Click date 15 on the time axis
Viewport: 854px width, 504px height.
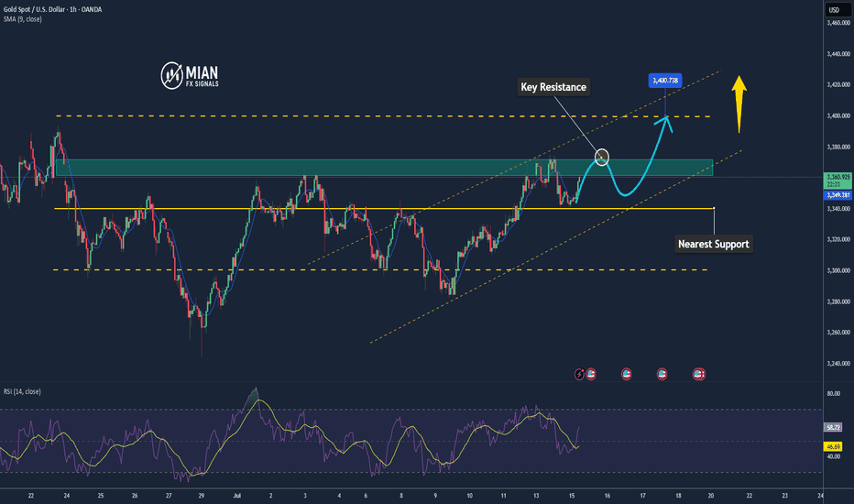tap(572, 496)
